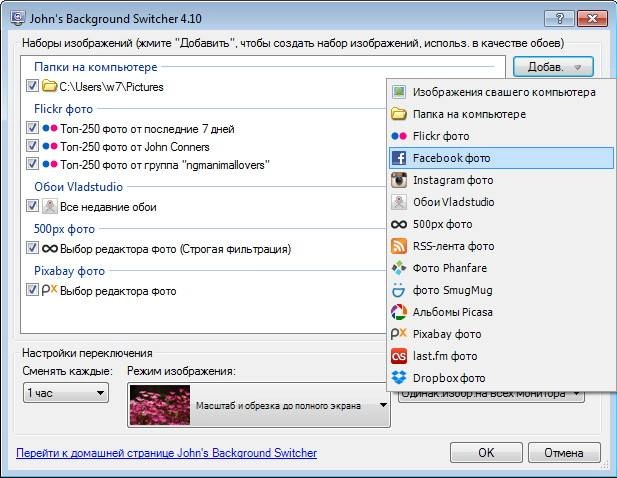The width and height of the screenshot is (617, 478).
Task: Click the monitor image icon for computer pictures
Action: [x=399, y=92]
